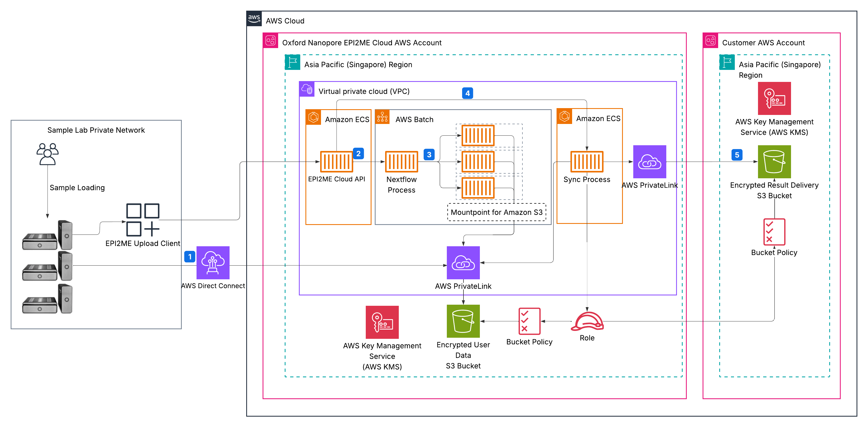Click the 'AWS Batch' label

pyautogui.click(x=414, y=120)
